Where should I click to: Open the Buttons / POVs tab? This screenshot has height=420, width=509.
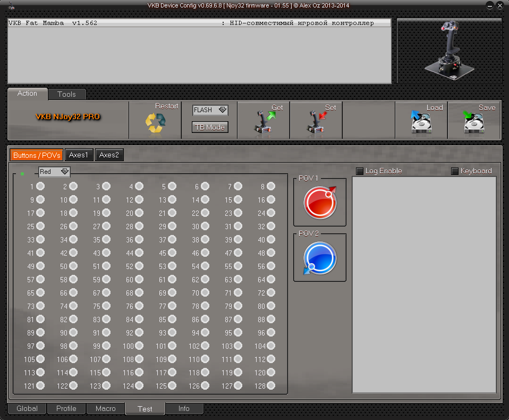(x=36, y=155)
